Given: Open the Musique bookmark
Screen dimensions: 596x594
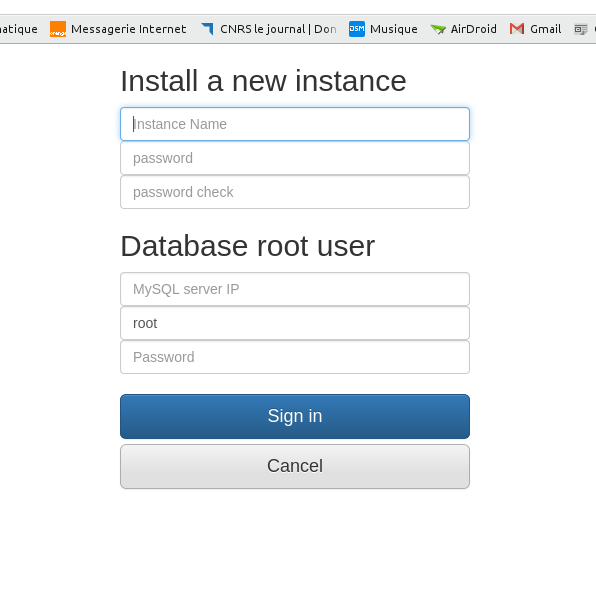Looking at the screenshot, I should point(383,29).
